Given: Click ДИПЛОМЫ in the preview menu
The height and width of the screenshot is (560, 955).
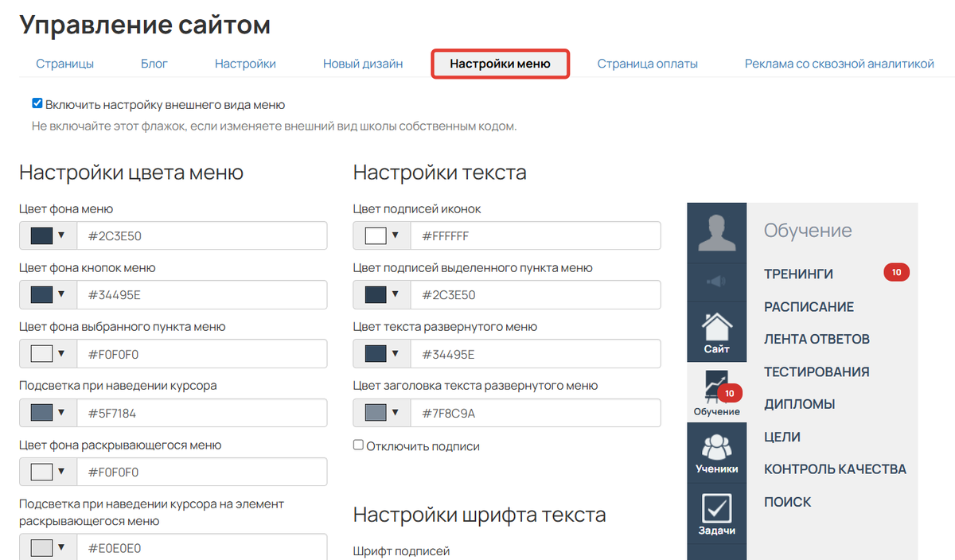Looking at the screenshot, I should click(799, 404).
